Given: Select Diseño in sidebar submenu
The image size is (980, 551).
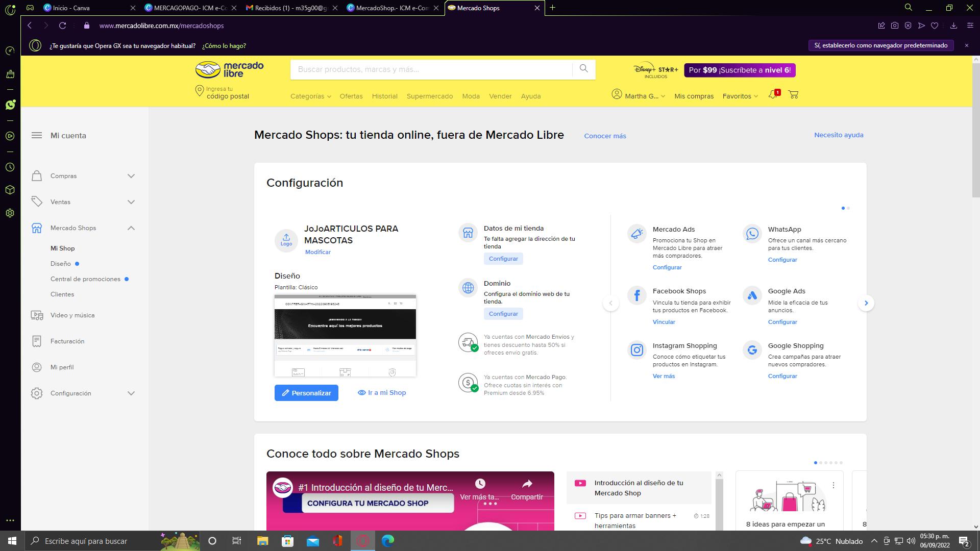Looking at the screenshot, I should point(61,264).
